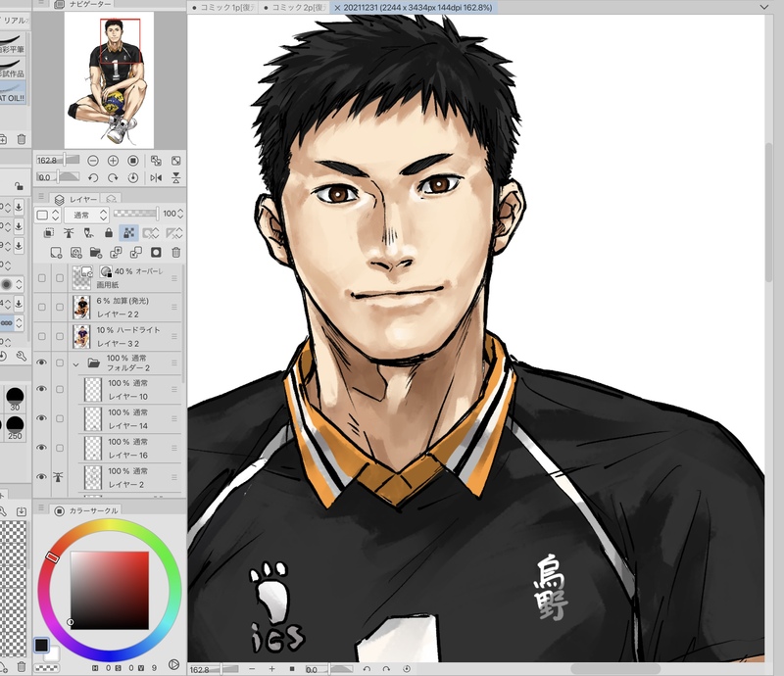784x676 pixels.
Task: Select the transparent color swatch
Action: [x=46, y=668]
